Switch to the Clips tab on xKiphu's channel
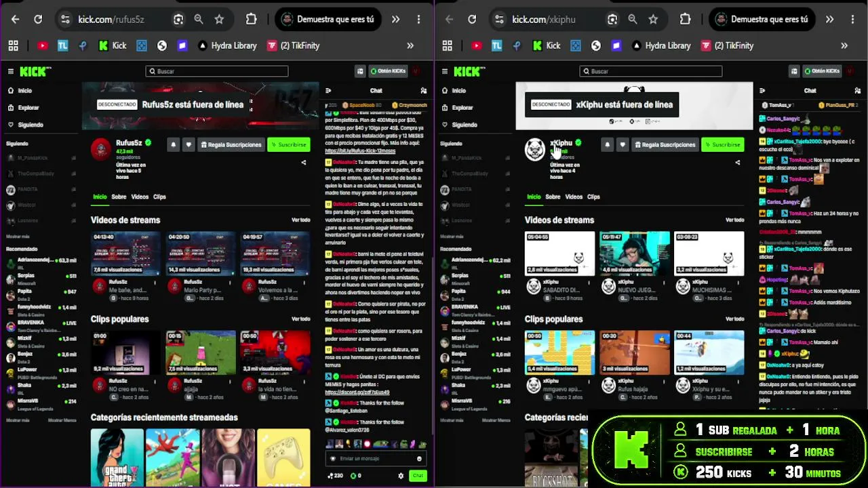The height and width of the screenshot is (488, 868). coord(593,197)
